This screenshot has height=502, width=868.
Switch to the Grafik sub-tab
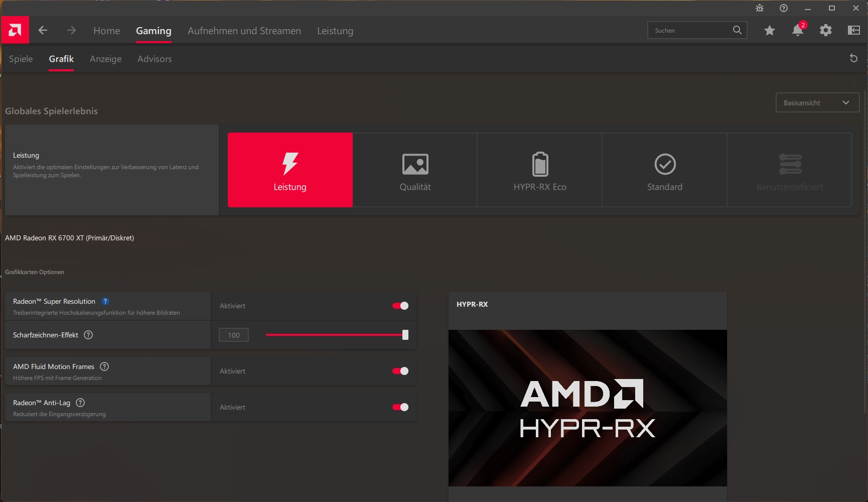[x=61, y=59]
